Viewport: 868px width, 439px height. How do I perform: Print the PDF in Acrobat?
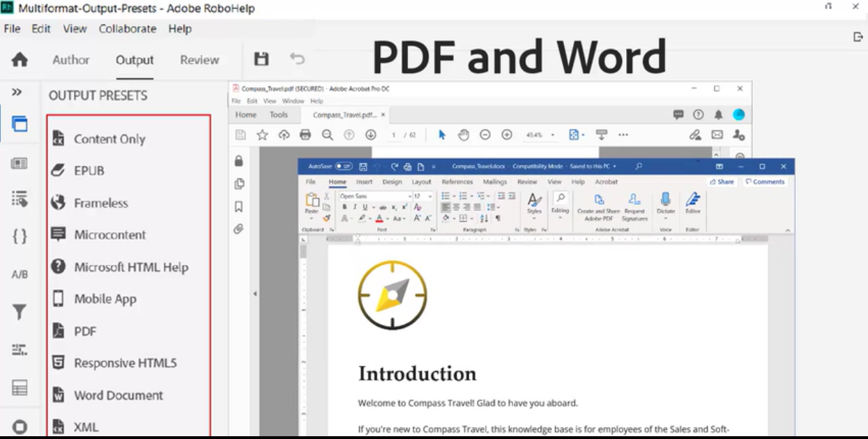click(305, 134)
